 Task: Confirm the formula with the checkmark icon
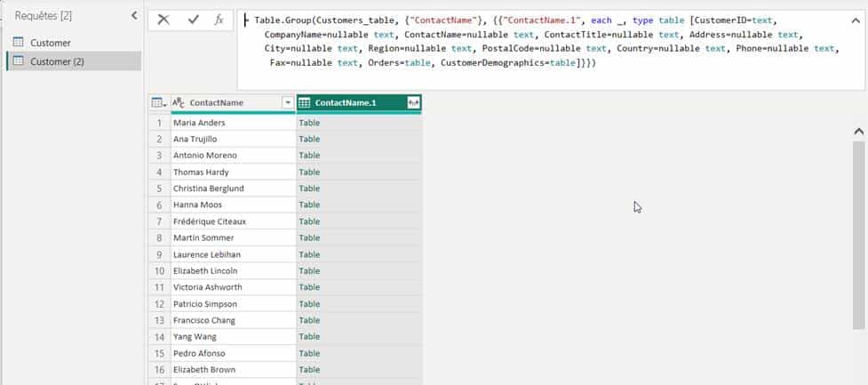(193, 20)
